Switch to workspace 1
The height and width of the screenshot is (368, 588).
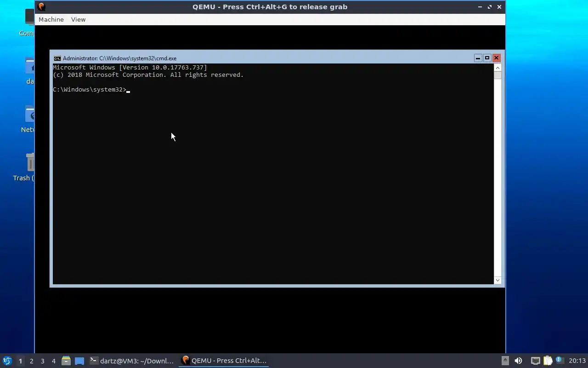tap(20, 361)
